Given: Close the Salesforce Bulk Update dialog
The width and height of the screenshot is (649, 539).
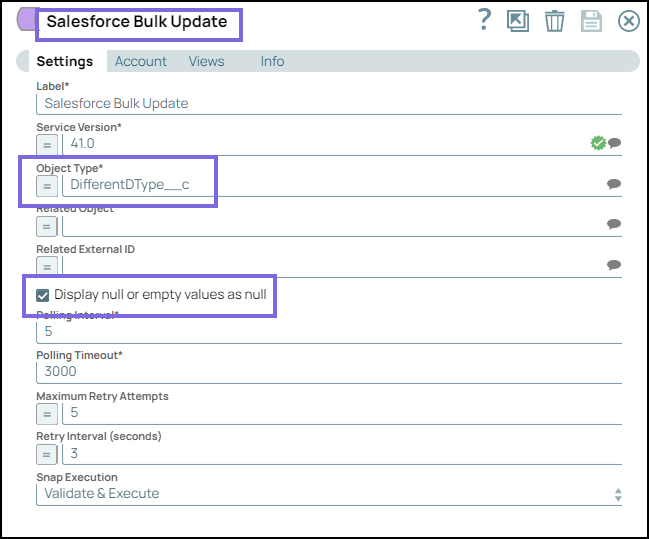Looking at the screenshot, I should click(x=629, y=21).
